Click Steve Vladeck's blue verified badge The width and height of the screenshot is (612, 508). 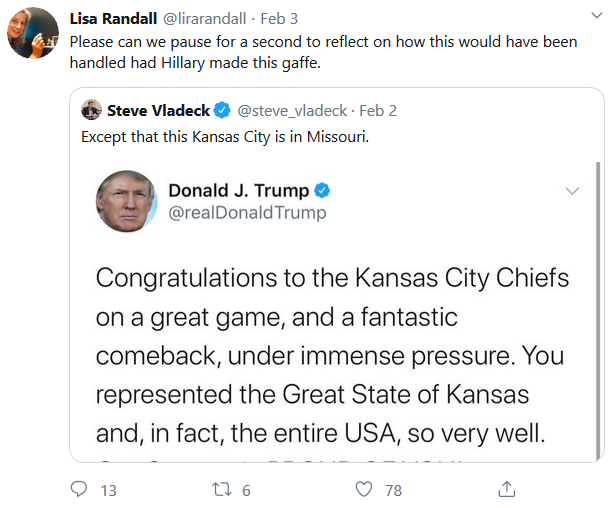tap(223, 110)
